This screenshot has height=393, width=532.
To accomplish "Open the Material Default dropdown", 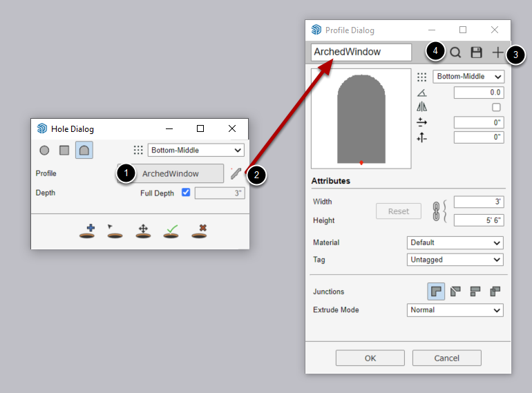I will (x=455, y=243).
